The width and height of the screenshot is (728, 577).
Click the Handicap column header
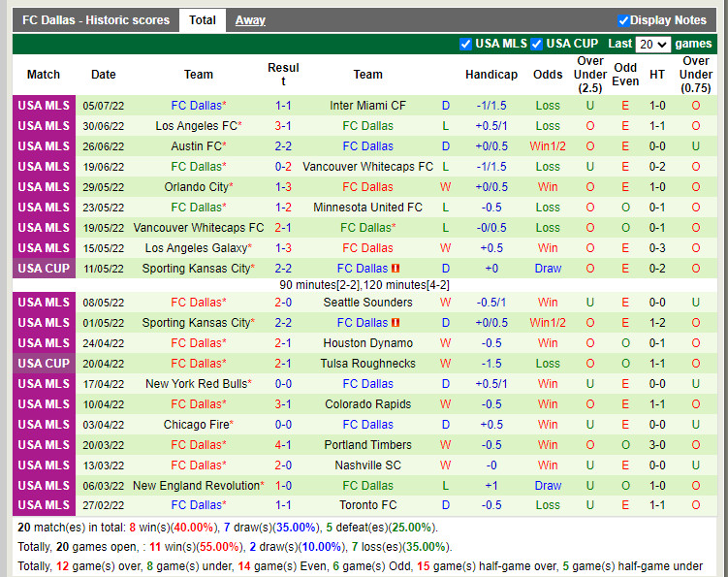click(491, 75)
